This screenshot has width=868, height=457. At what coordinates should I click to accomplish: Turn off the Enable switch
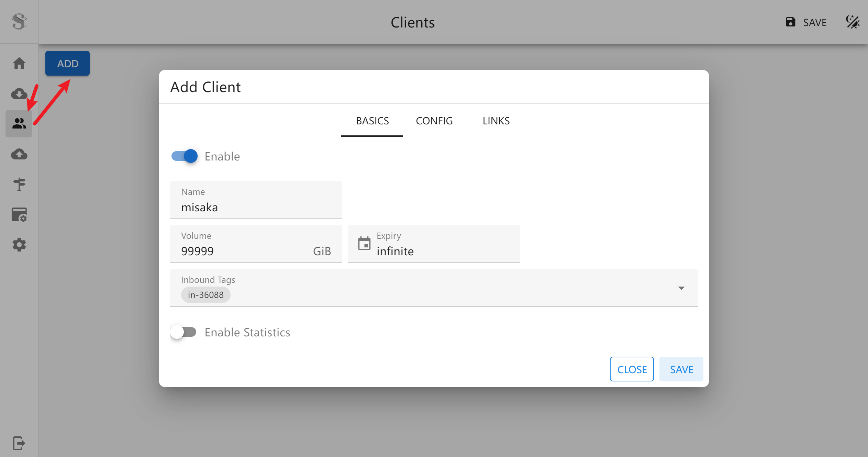pos(185,156)
